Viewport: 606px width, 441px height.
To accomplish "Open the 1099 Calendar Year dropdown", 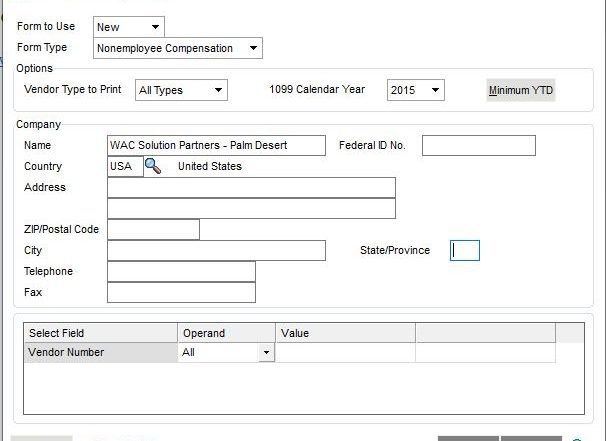I will [416, 90].
